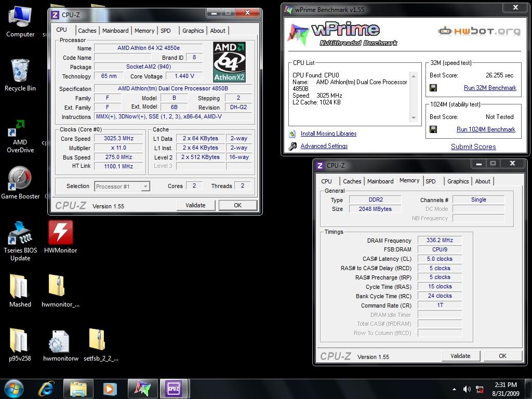The width and height of the screenshot is (532, 399).
Task: Click the Multiplier x 11.0 value
Action: coord(119,148)
